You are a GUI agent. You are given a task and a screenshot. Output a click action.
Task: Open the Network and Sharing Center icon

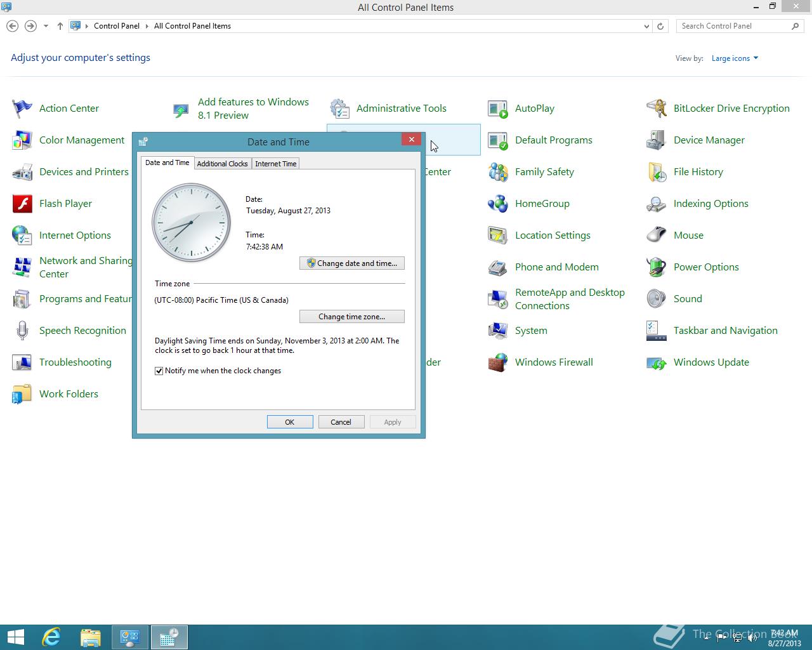22,267
